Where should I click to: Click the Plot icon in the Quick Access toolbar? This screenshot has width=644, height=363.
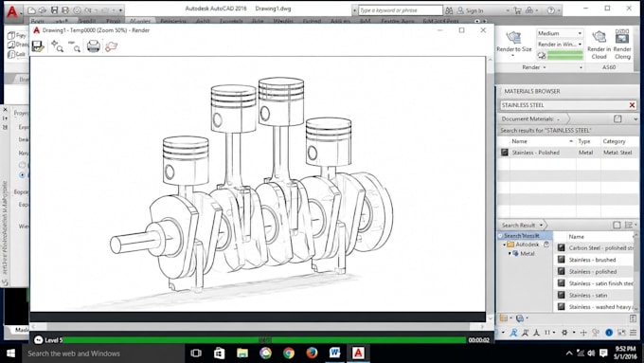point(77,10)
